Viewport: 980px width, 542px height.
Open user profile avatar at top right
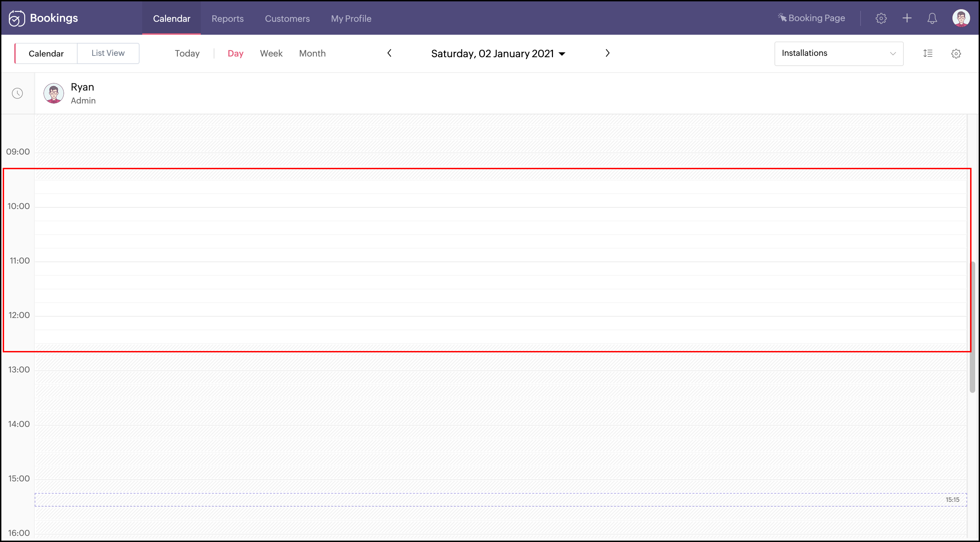(961, 18)
